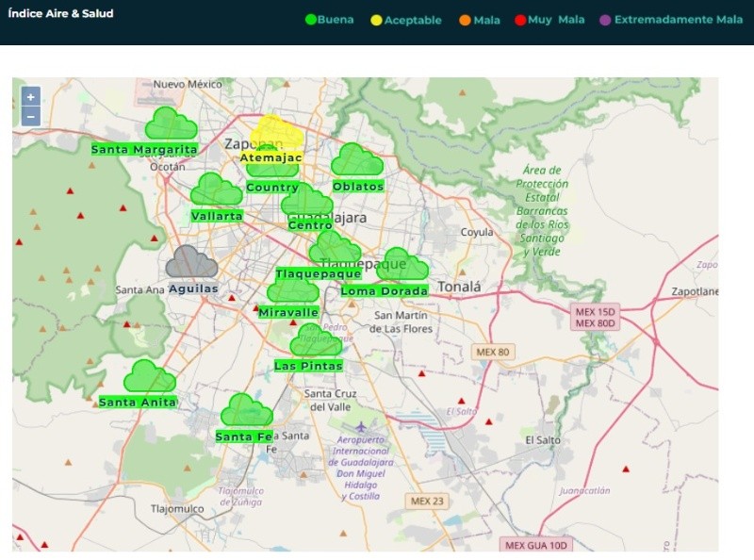Image resolution: width=754 pixels, height=560 pixels.
Task: Click the Centro station cloud icon
Action: click(307, 201)
